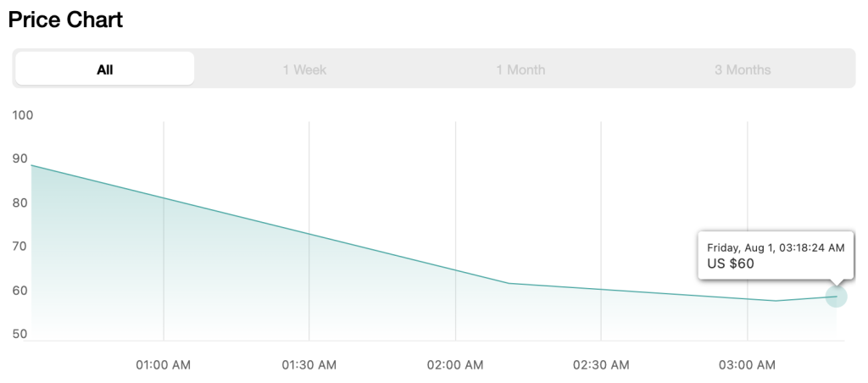Switch to the 1 Month tab

pyautogui.click(x=520, y=69)
